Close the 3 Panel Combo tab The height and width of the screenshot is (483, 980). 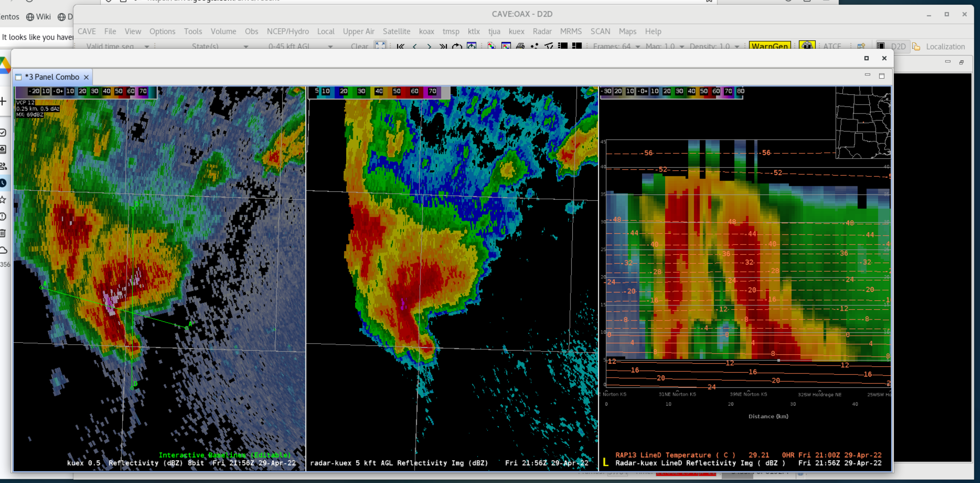(x=86, y=77)
